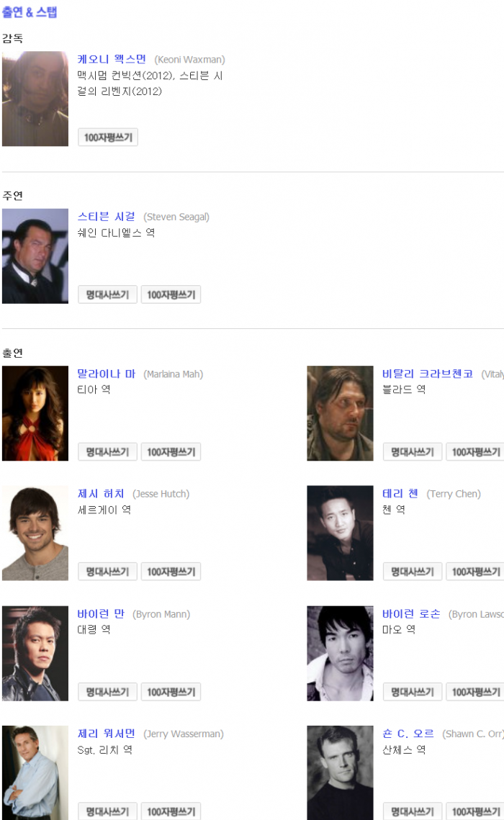Open 비탈리 크라브첸코 name link
Viewport: 504px width, 820px height.
tap(428, 374)
